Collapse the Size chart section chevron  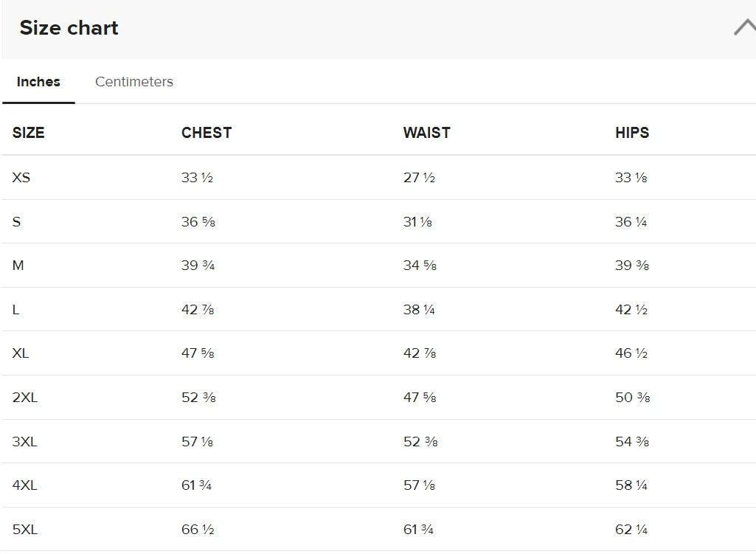745,27
